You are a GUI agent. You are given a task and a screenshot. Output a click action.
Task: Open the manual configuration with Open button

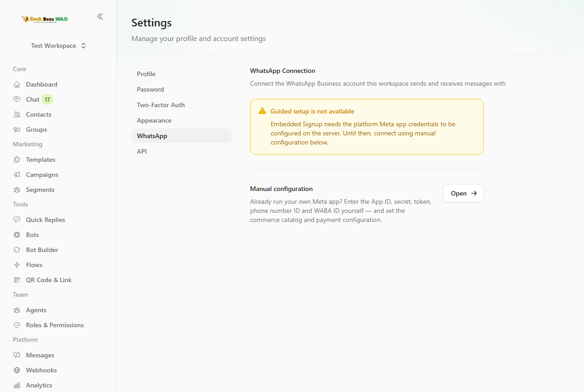(x=463, y=193)
